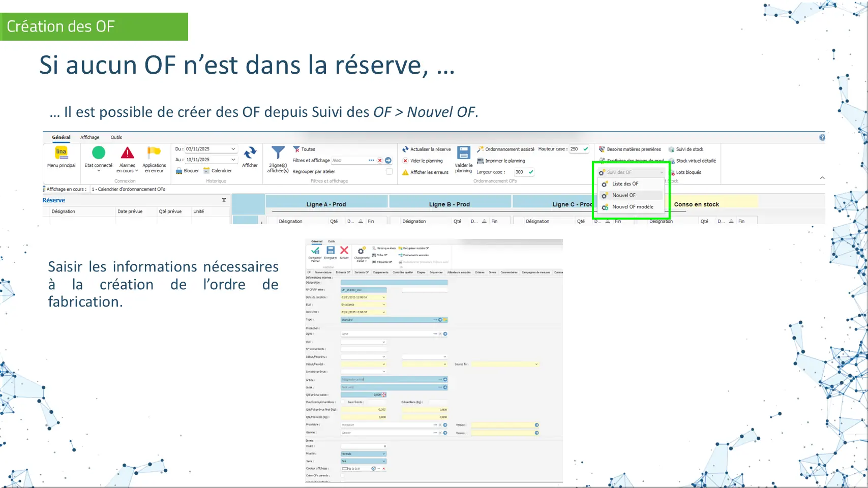Toggle the Regrouper par atelier checkbox
The height and width of the screenshot is (488, 868).
(389, 172)
